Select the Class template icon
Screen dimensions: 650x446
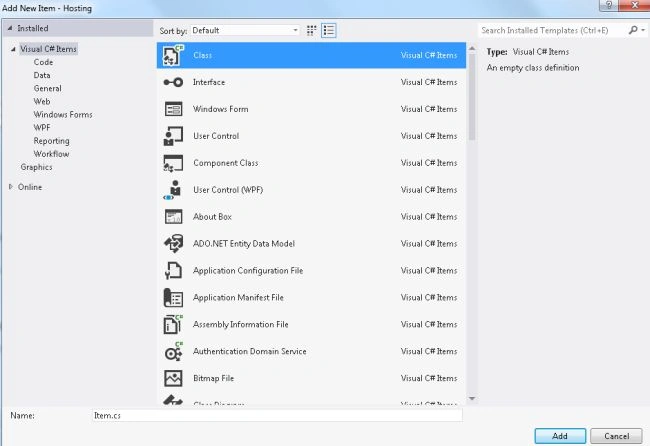pos(173,55)
